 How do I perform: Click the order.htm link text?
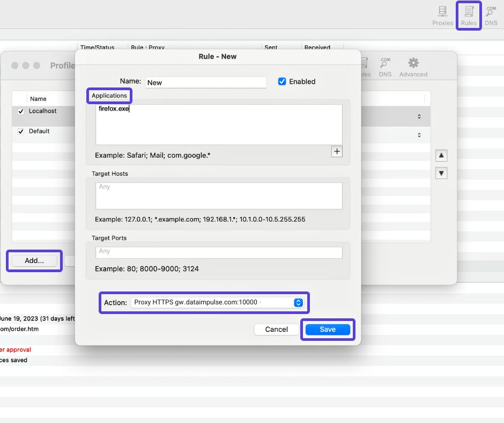click(19, 329)
